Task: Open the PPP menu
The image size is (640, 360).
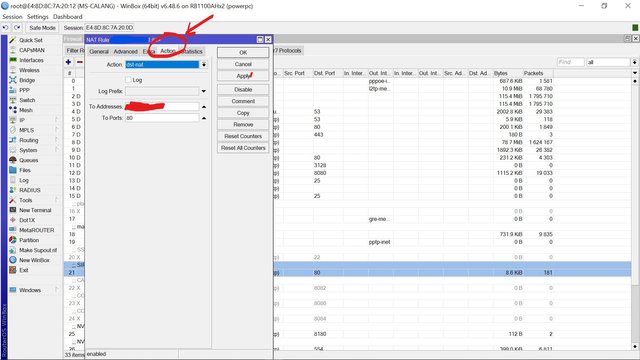Action: (24, 90)
